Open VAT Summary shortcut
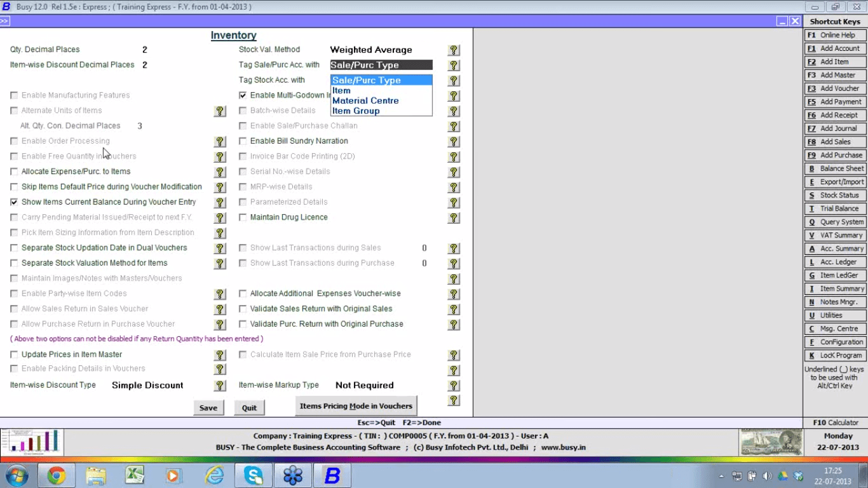The height and width of the screenshot is (488, 868). coord(835,235)
